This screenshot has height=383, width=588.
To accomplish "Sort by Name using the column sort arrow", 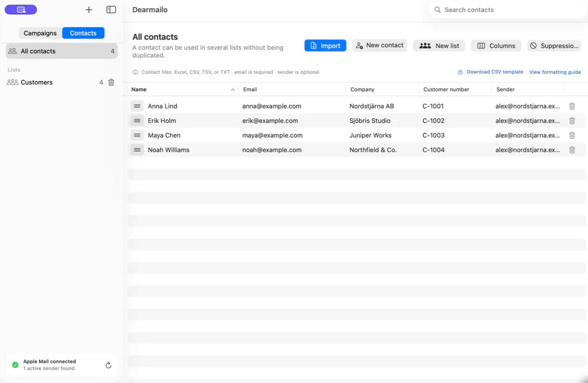I will coord(233,90).
